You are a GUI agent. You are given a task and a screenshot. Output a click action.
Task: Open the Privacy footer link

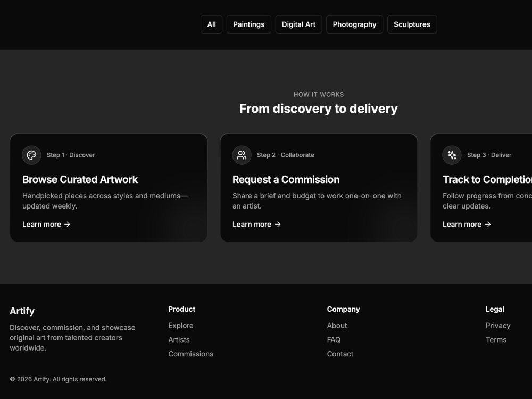click(x=498, y=326)
